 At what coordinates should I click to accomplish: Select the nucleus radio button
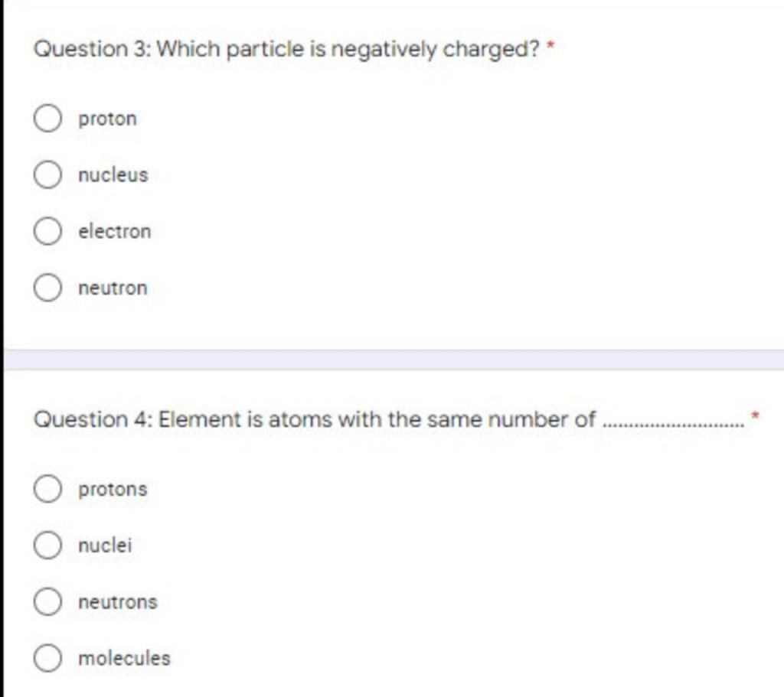(47, 175)
